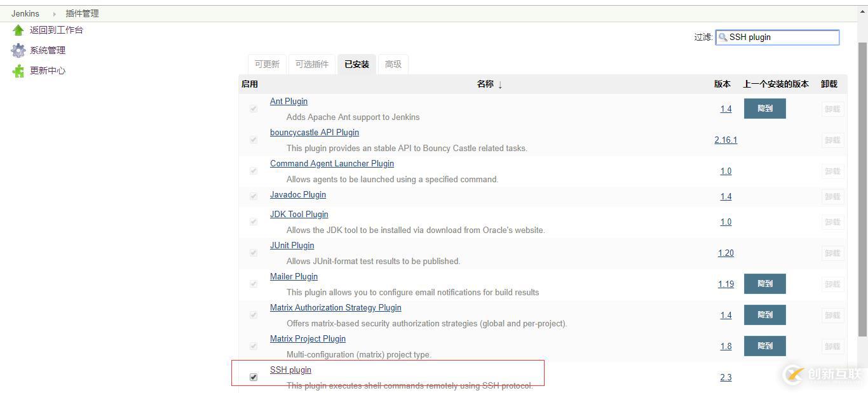The width and height of the screenshot is (868, 393).
Task: Uninstall the Command Agent Launcher Plugin
Action: tap(832, 171)
